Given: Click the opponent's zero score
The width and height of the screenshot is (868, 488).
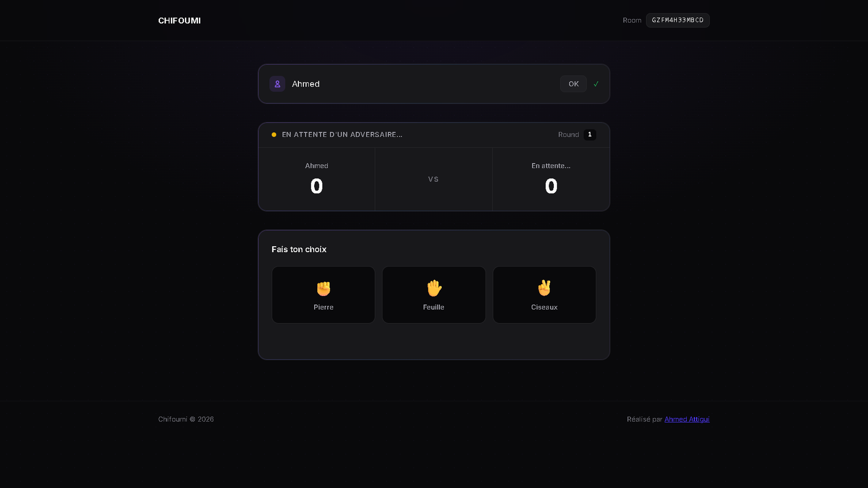Looking at the screenshot, I should click(551, 187).
